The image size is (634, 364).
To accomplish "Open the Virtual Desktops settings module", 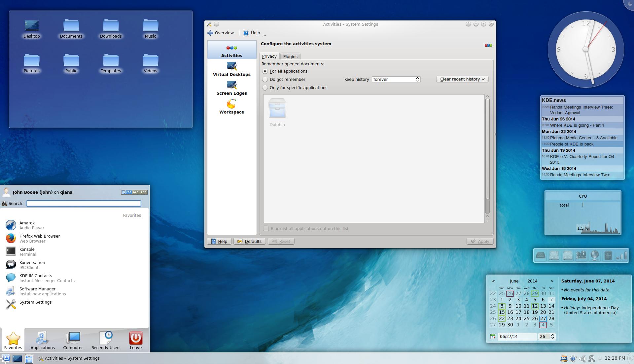I will point(231,69).
